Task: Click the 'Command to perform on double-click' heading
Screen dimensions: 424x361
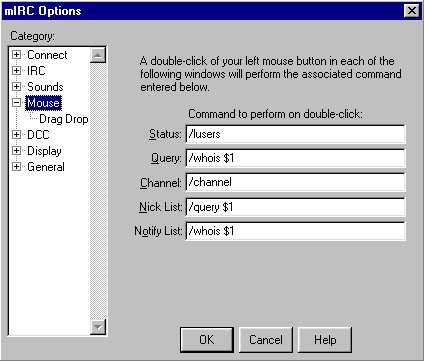Action: coord(275,114)
